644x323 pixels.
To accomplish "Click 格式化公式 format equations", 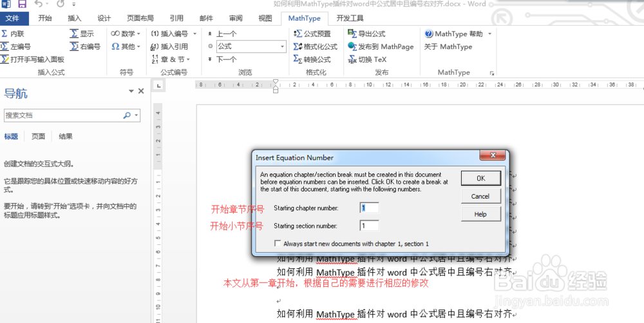I will [315, 46].
